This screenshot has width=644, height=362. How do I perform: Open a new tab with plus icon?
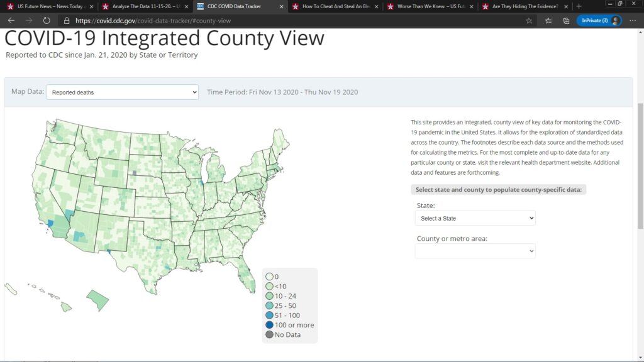579,6
